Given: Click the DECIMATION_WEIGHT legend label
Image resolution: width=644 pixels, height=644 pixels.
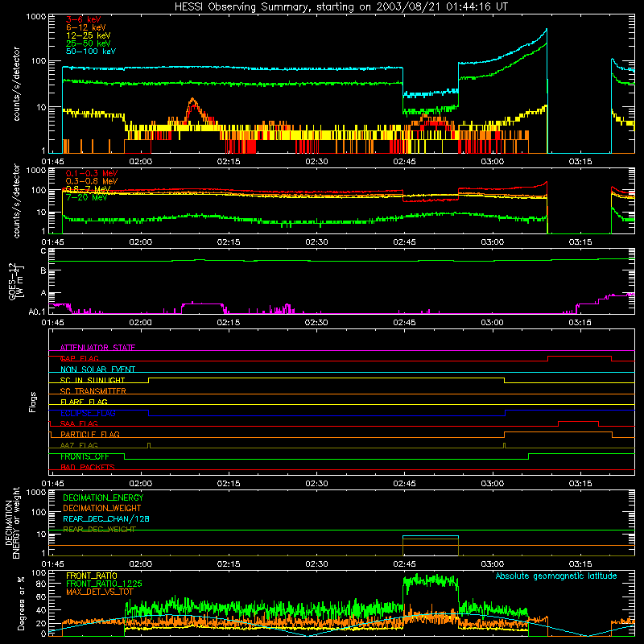Looking at the screenshot, I should click(x=102, y=509).
